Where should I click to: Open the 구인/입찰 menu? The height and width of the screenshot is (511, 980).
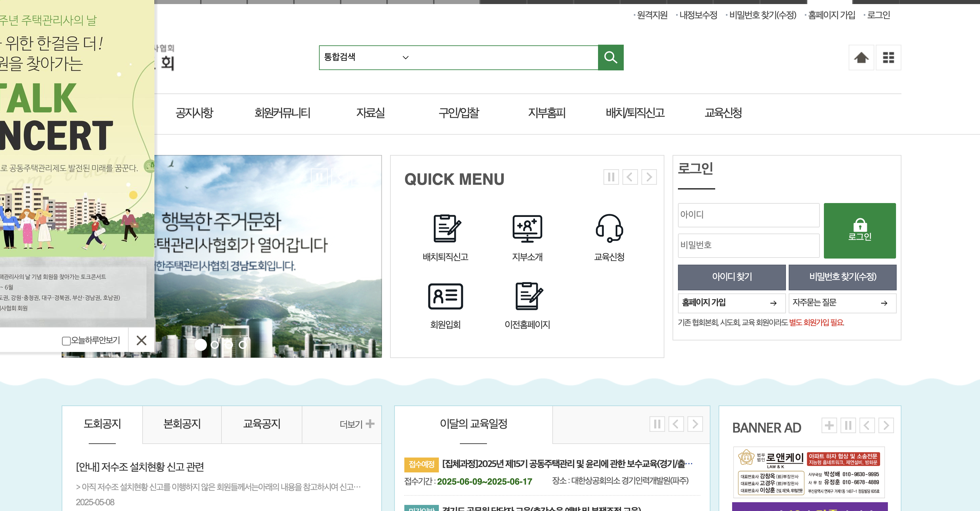(x=459, y=113)
